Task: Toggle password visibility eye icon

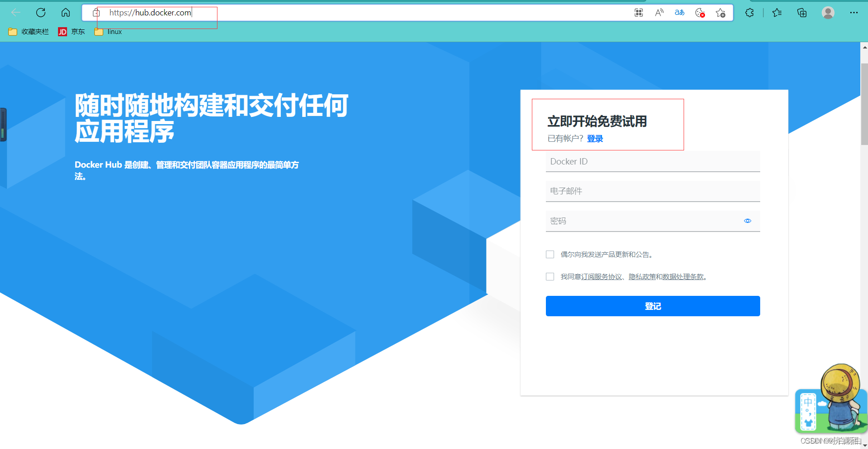Action: pyautogui.click(x=747, y=221)
